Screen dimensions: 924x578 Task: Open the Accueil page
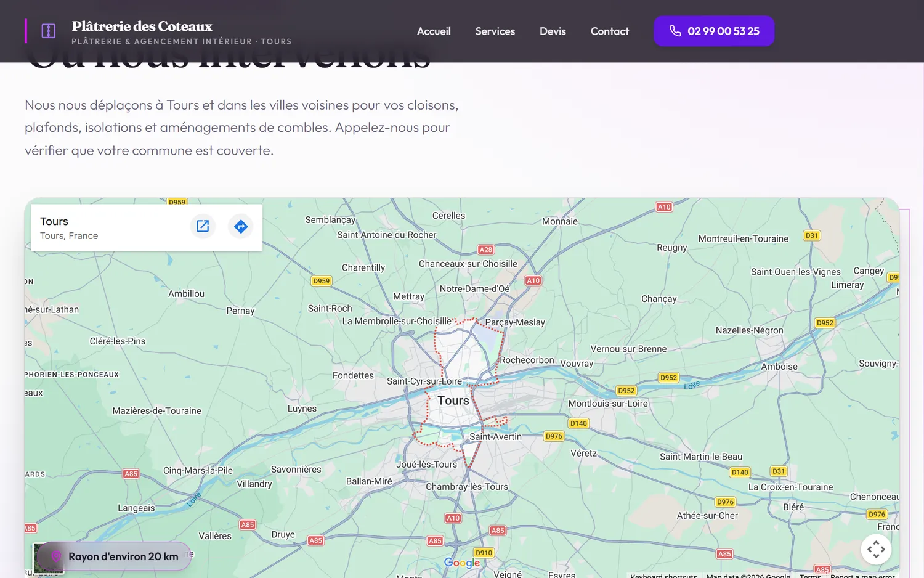(x=434, y=31)
